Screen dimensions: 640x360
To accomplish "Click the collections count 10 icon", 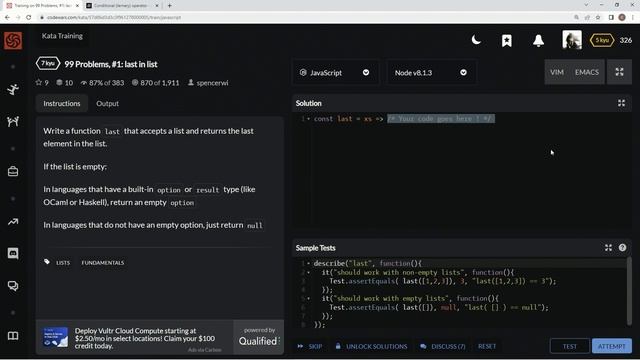I will [x=60, y=82].
